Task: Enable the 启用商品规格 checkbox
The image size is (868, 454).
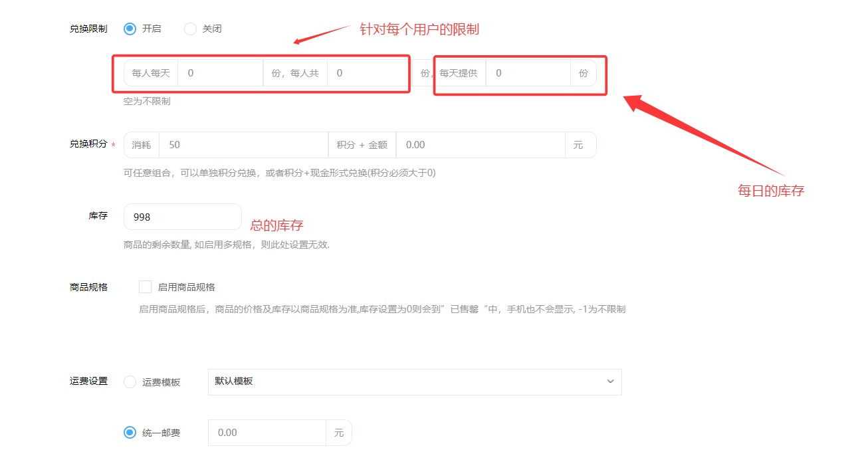Action: coord(145,287)
